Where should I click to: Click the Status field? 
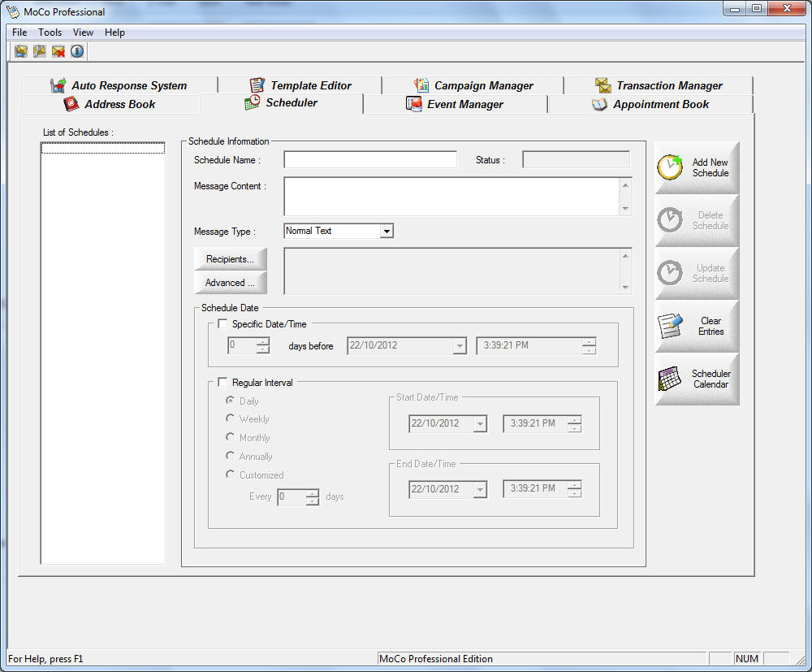tap(576, 159)
